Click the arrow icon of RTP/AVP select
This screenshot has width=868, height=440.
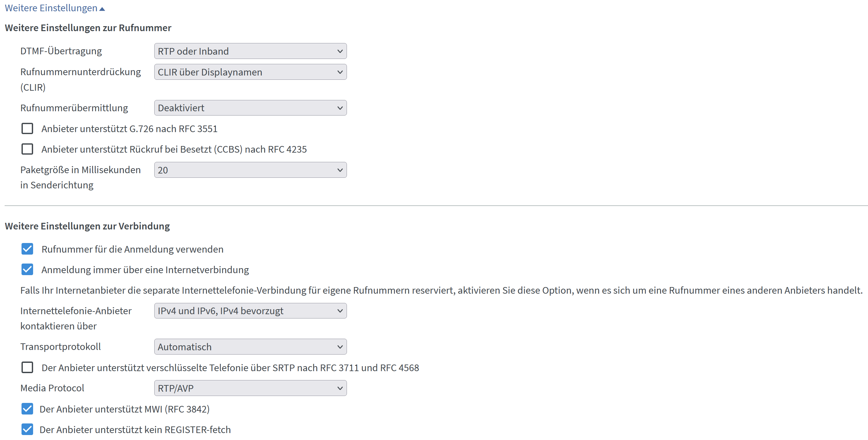pos(340,388)
